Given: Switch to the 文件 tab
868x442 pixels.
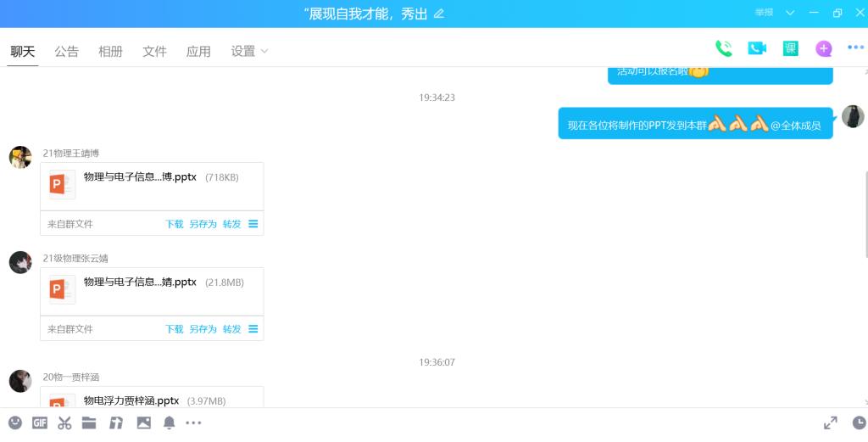Looking at the screenshot, I should (154, 52).
